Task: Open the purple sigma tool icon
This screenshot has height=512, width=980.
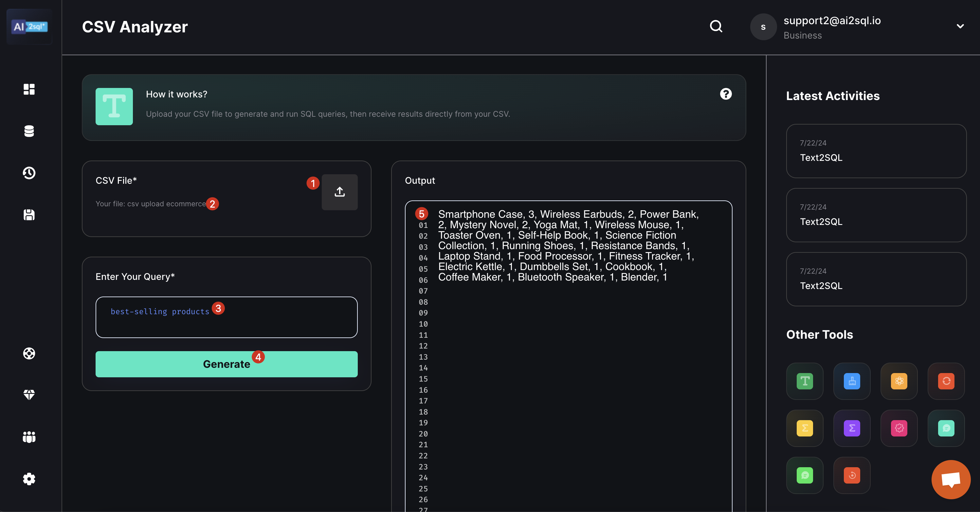Action: (x=852, y=428)
